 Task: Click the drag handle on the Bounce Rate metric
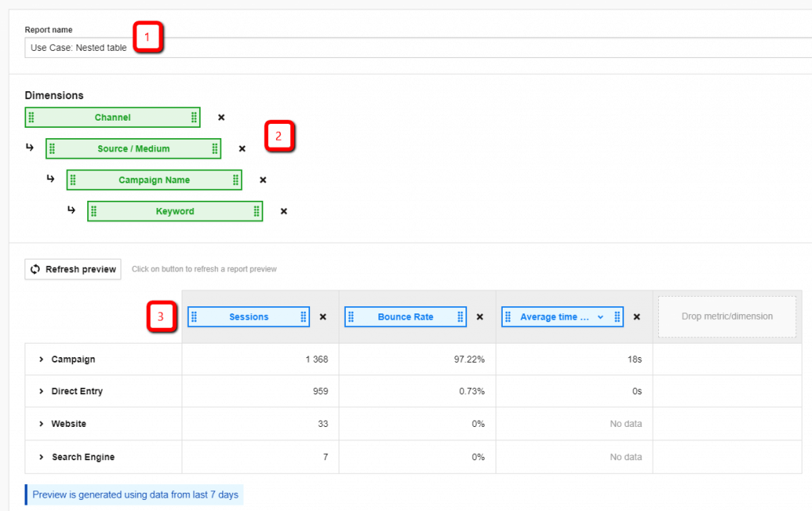tap(350, 316)
